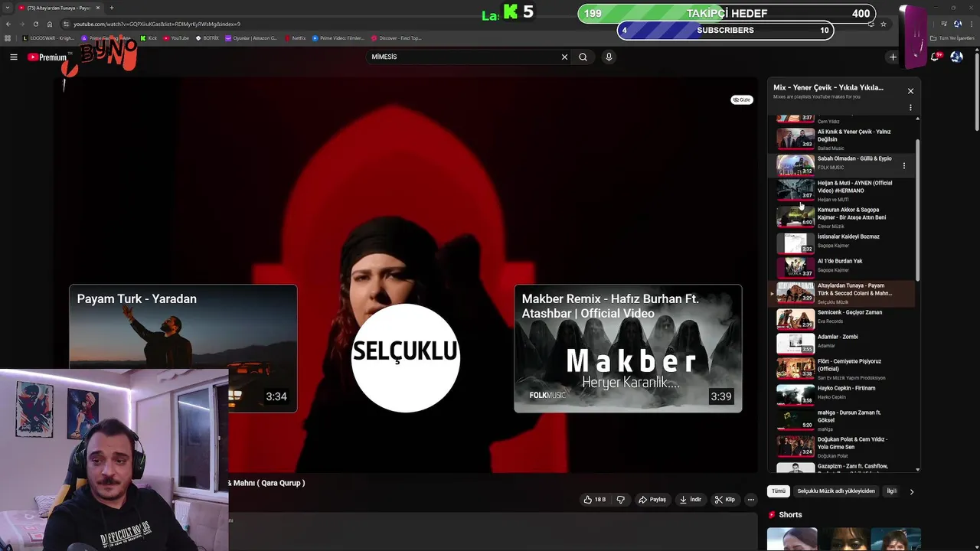This screenshot has height=551, width=980.
Task: Play Al 1'de Burdan Yak
Action: [841, 267]
